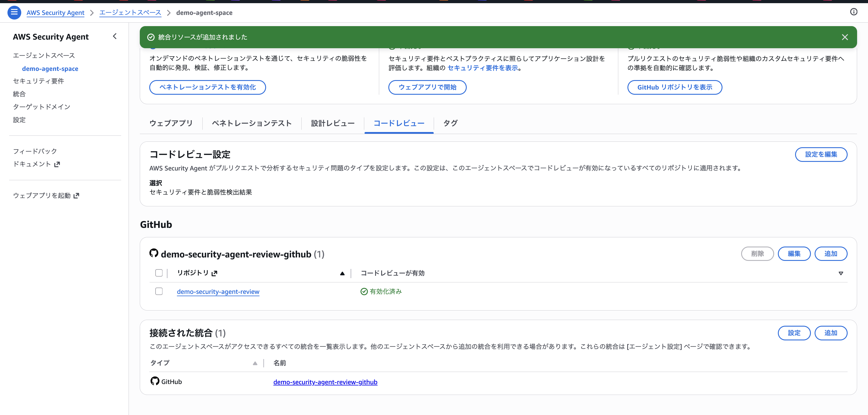Dismiss the green success banner

click(x=845, y=37)
